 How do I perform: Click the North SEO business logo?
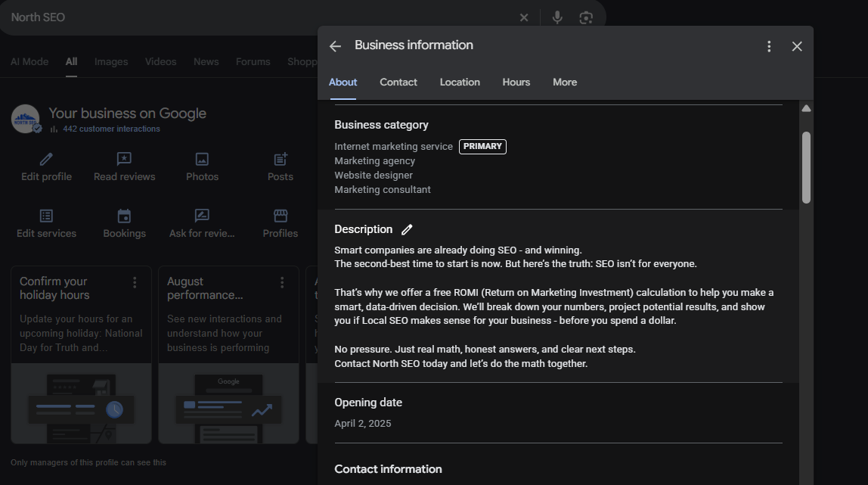[x=26, y=119]
